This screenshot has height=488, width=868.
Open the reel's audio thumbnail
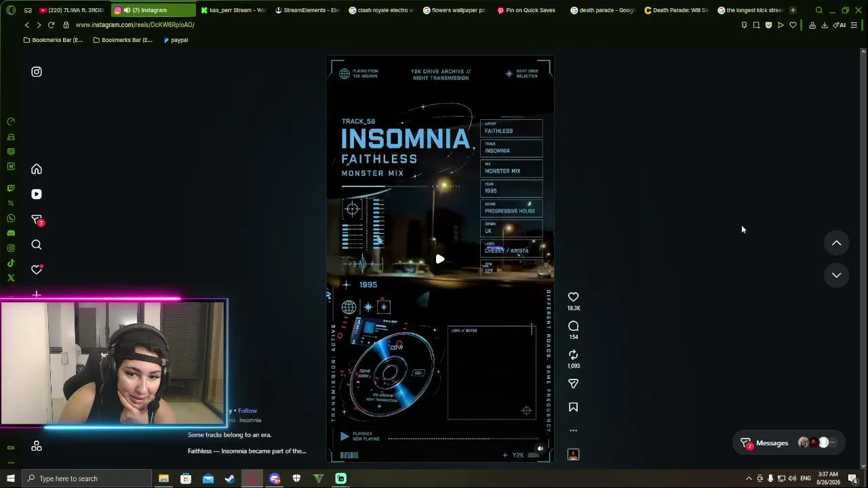tap(573, 455)
